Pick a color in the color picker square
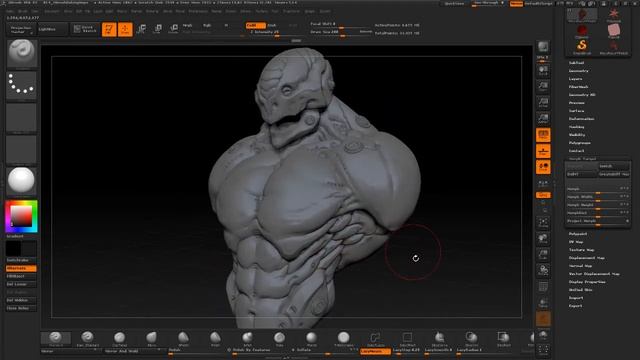Screen dimensions: 640x360 pyautogui.click(x=21, y=216)
